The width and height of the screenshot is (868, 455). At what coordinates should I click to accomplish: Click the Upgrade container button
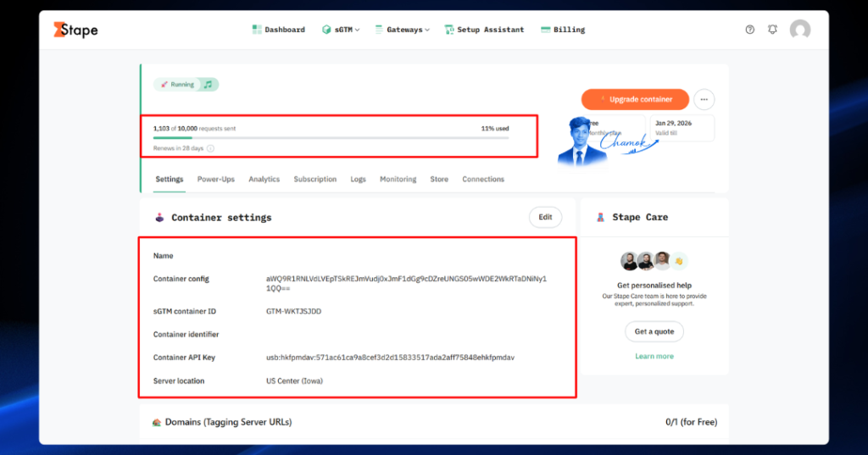pyautogui.click(x=635, y=100)
